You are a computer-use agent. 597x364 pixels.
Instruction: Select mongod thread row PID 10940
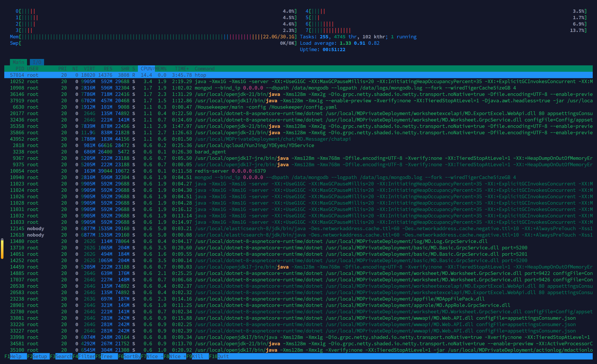click(x=298, y=177)
